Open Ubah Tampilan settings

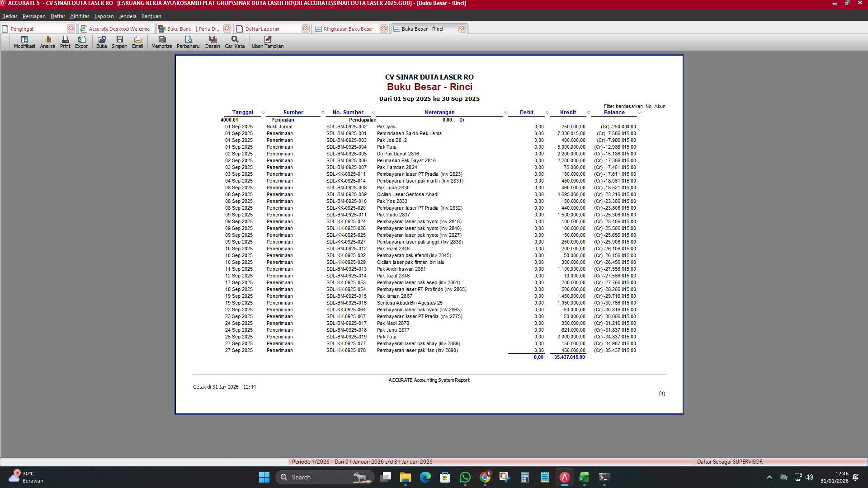click(x=268, y=42)
